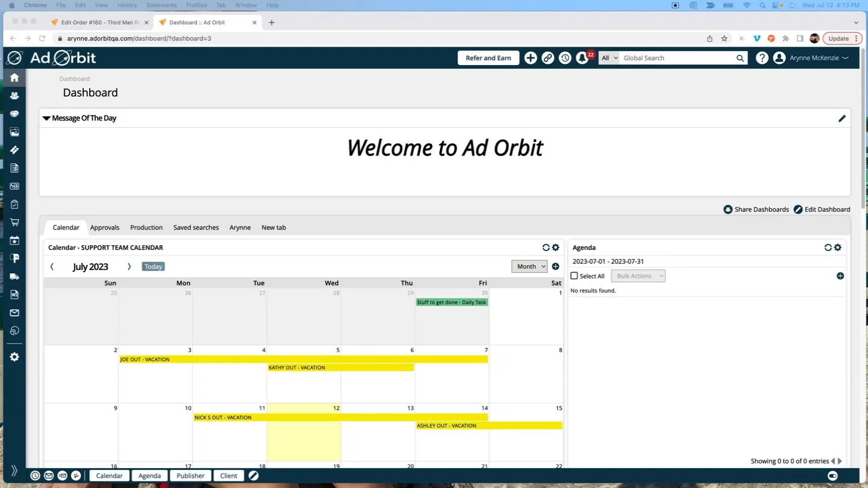Edit Message Of The Day with pencil icon
Viewport: 868px width, 488px height.
842,118
